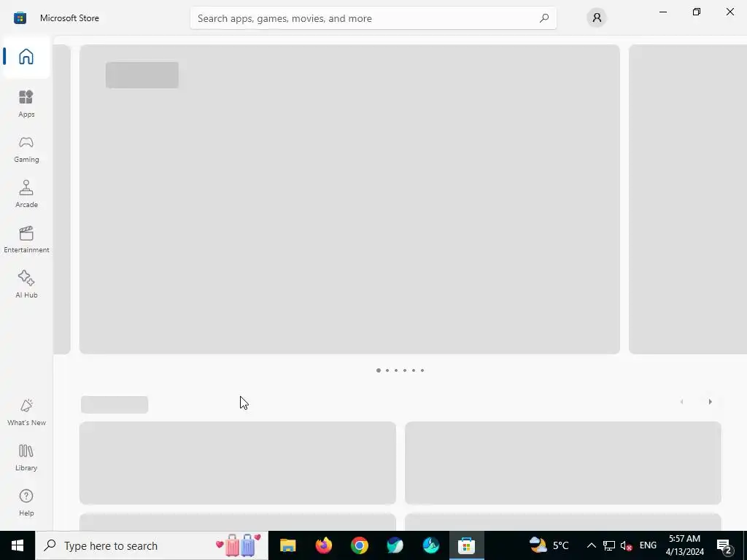Minimize the Microsoft Store window
Screen dimensions: 747x560
(662, 12)
